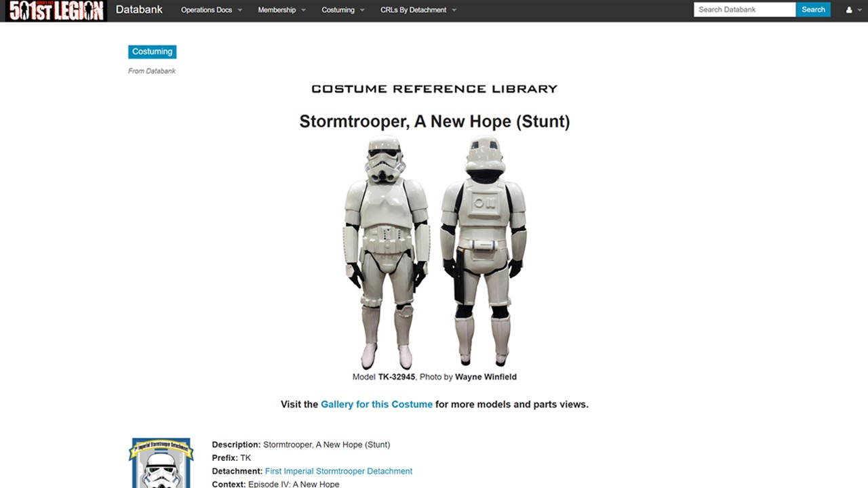868x488 pixels.
Task: Click the stormtrooper front and back photo
Action: (435, 251)
